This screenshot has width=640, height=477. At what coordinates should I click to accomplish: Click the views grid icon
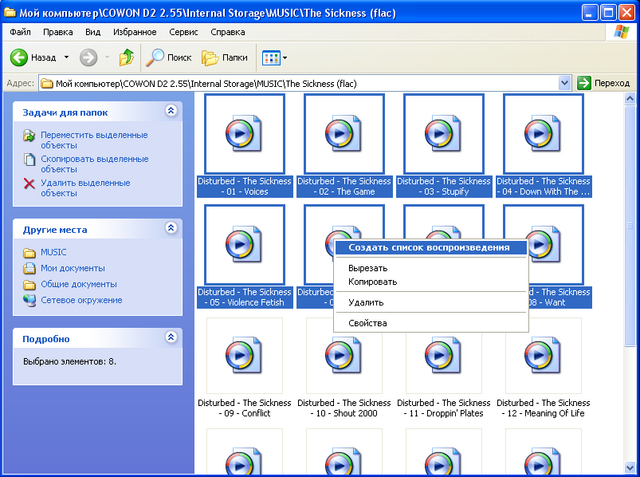click(x=271, y=58)
